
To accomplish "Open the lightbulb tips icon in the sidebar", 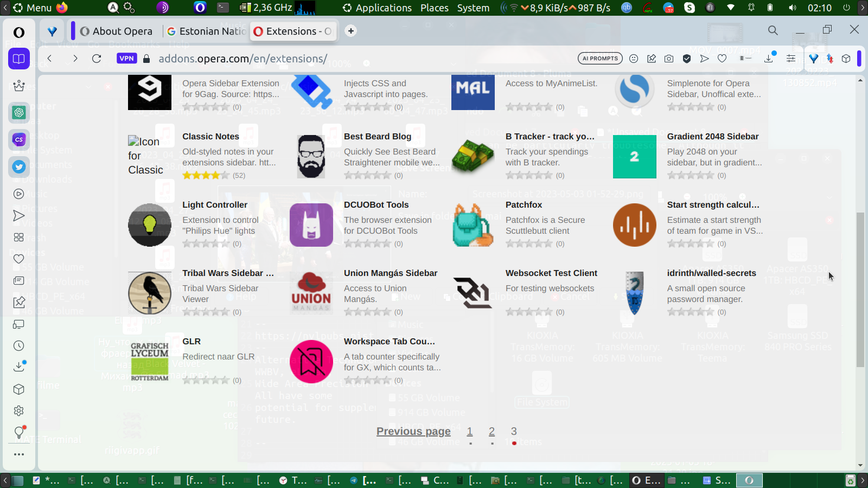I will [x=19, y=432].
